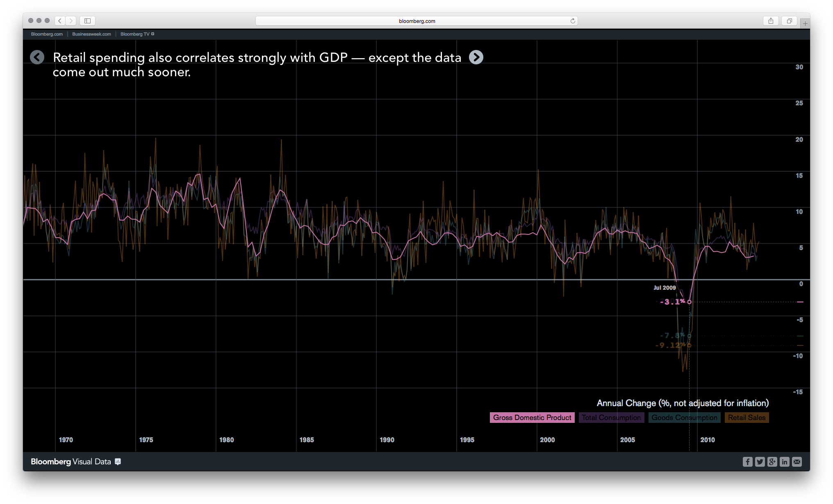The image size is (833, 504).
Task: Show the Safari sidebar overview icon
Action: pyautogui.click(x=87, y=20)
